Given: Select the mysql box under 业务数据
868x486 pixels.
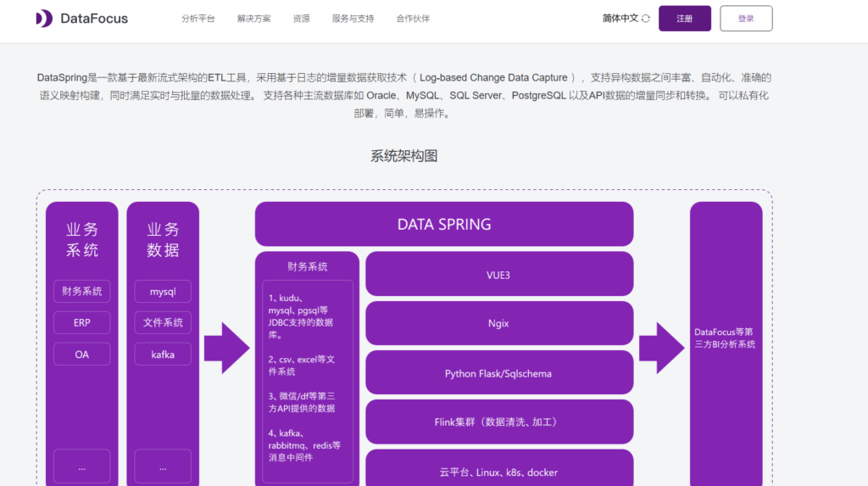Looking at the screenshot, I should (163, 292).
